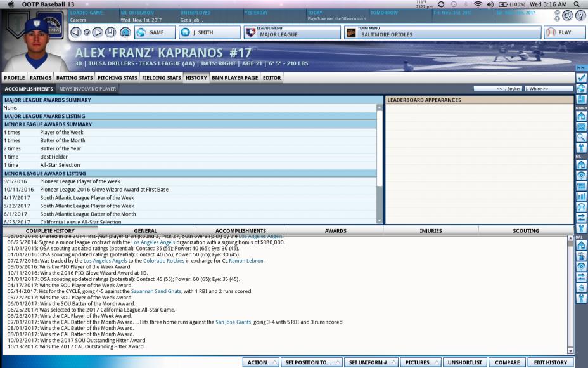Select the Awards history filter tab
The height and width of the screenshot is (368, 588).
(x=336, y=230)
